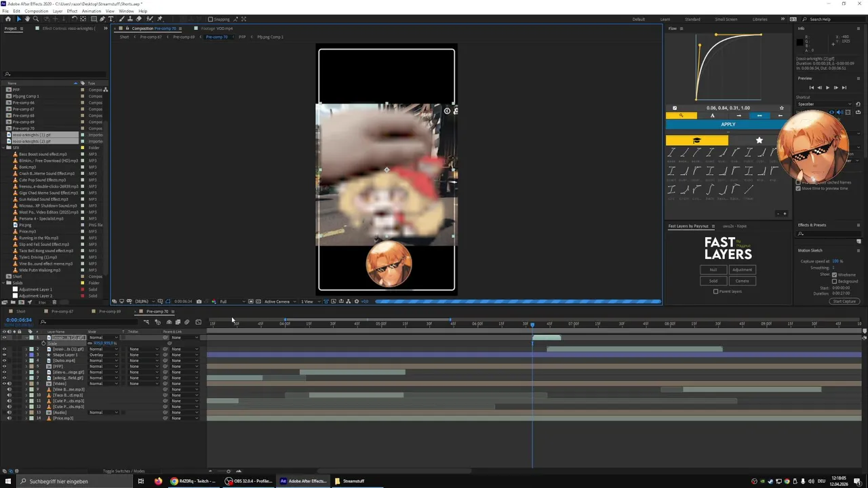This screenshot has width=868, height=488.
Task: Click the Solid button in Fast Layers
Action: click(x=713, y=281)
